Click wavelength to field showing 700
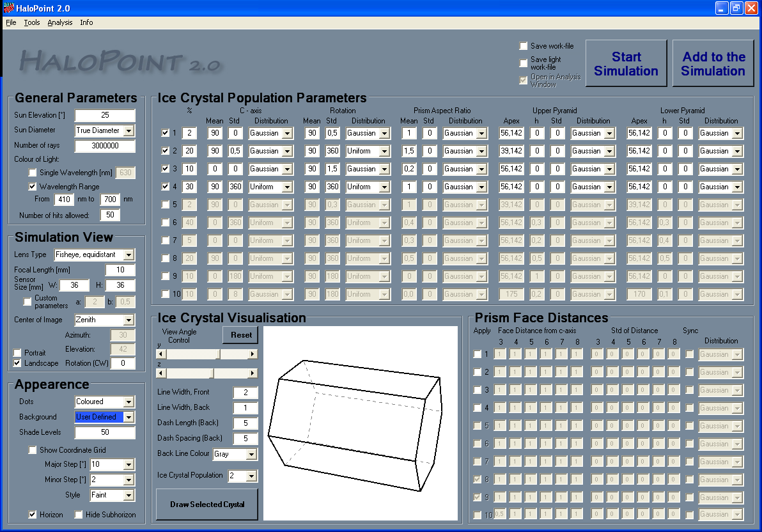Viewport: 762px width, 532px height. pyautogui.click(x=111, y=199)
